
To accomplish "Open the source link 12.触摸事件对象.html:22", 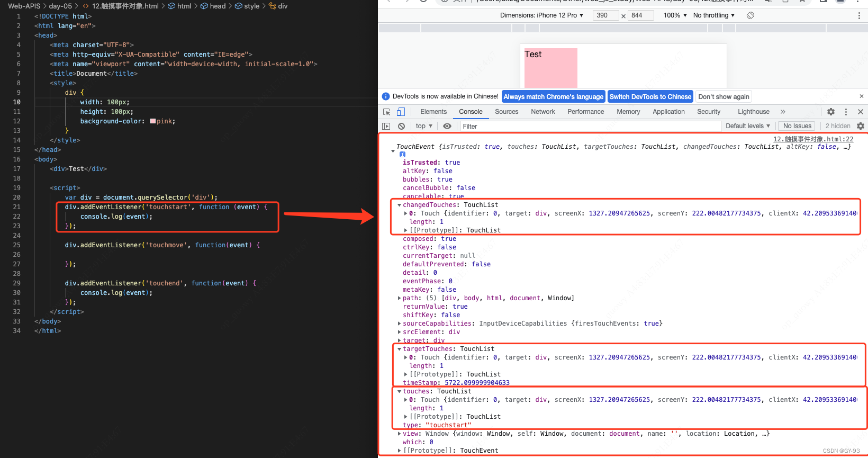I will pyautogui.click(x=813, y=139).
